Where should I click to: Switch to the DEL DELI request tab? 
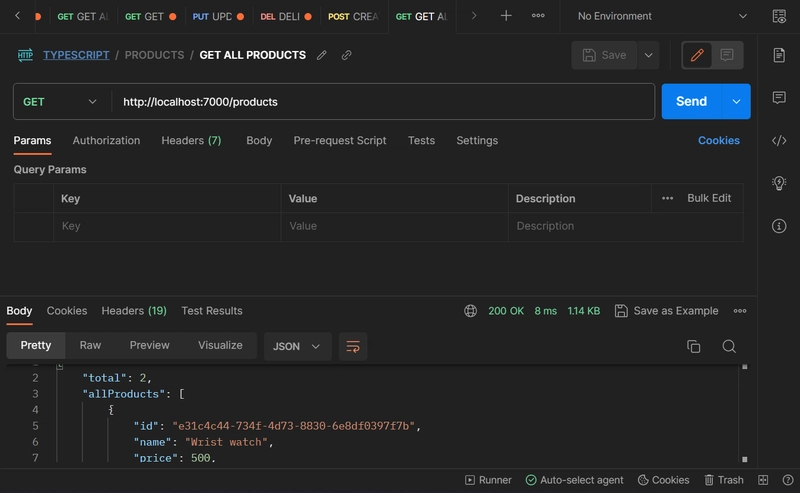click(x=286, y=16)
